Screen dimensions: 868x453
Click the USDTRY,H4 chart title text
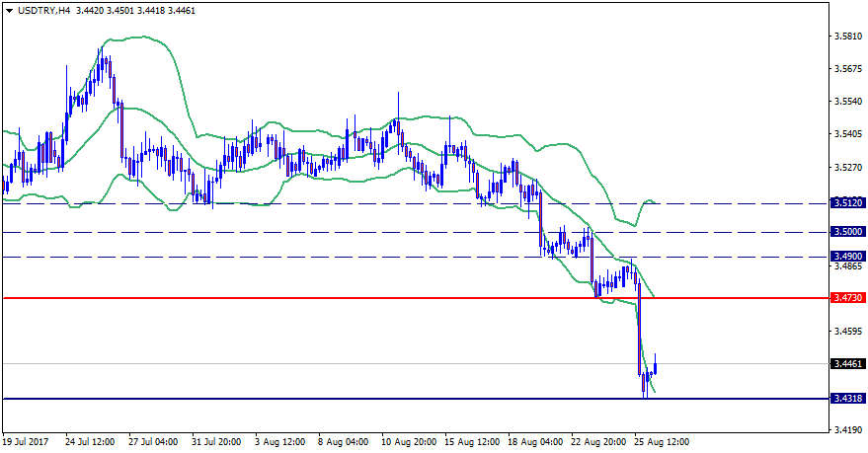(x=43, y=10)
